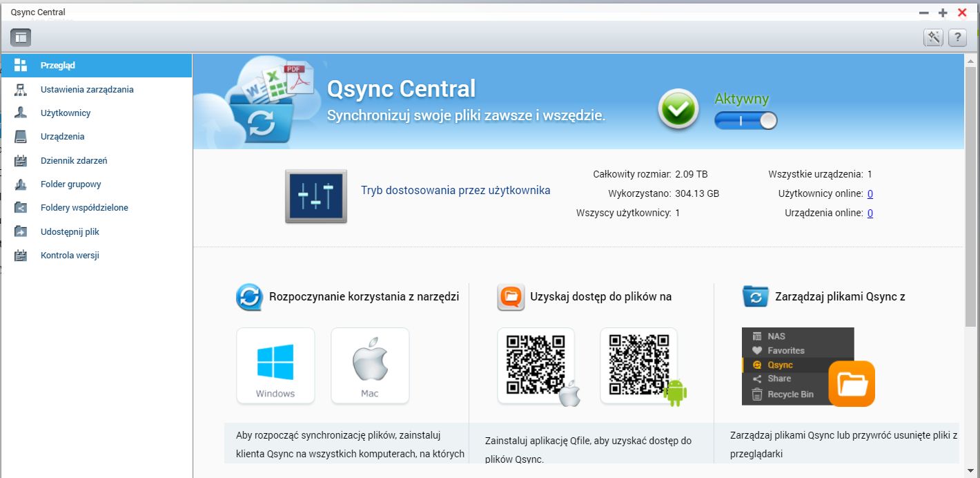Click the Ustawienia zarządzania network icon
Image resolution: width=980 pixels, height=478 pixels.
click(x=21, y=90)
